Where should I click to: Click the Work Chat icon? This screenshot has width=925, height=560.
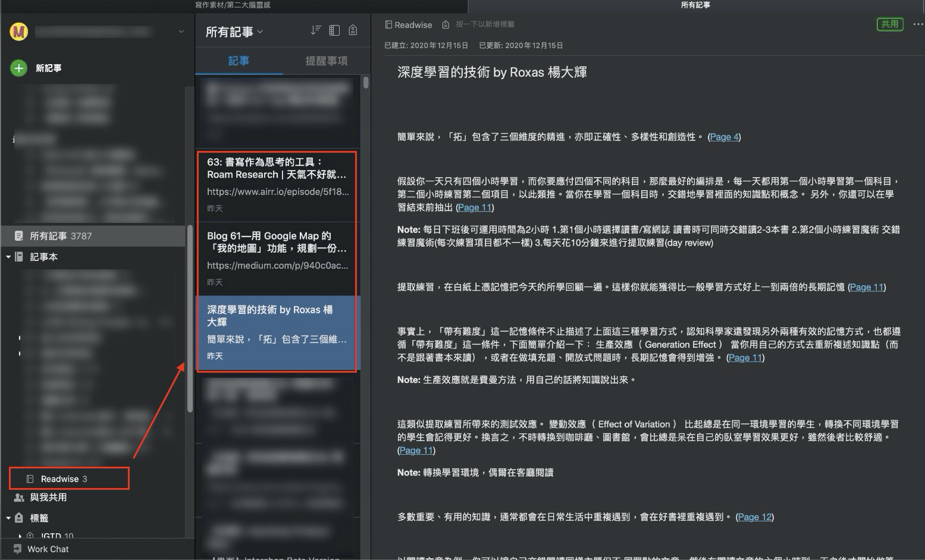(17, 549)
